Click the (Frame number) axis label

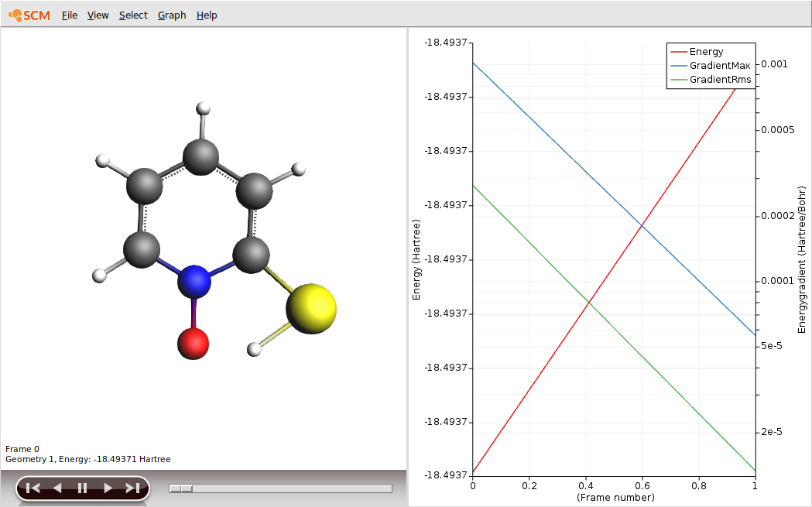[615, 498]
